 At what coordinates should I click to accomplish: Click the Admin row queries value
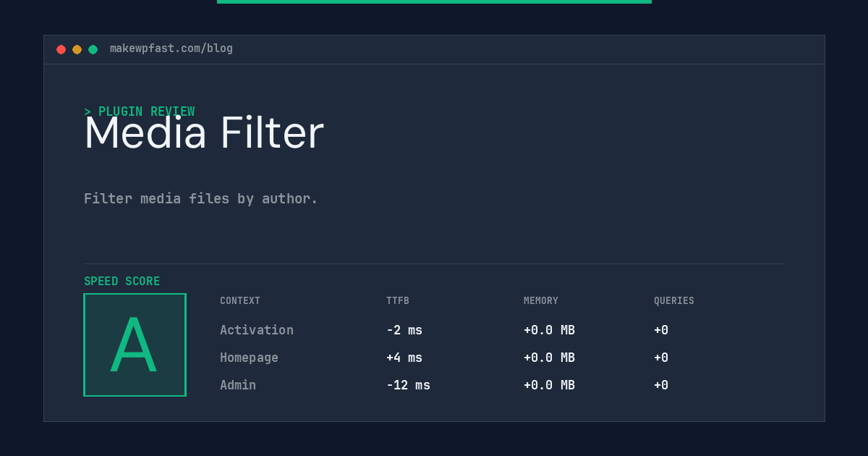tap(661, 385)
